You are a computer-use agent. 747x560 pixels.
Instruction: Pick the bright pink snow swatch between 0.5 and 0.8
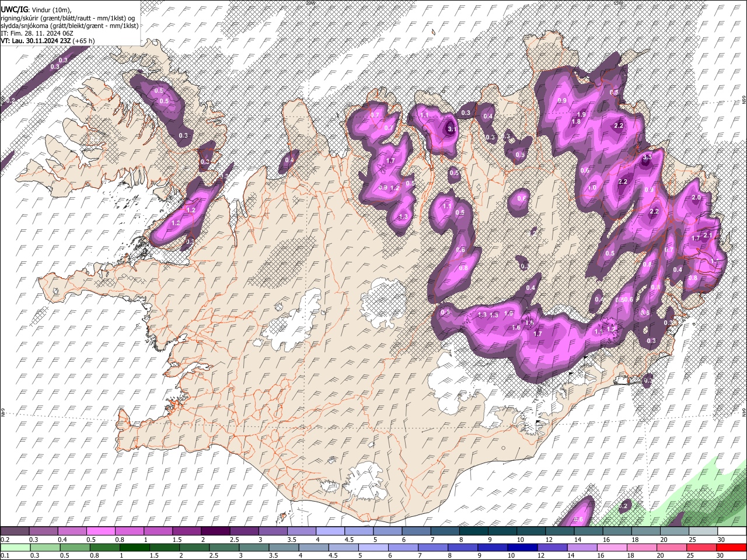point(100,531)
